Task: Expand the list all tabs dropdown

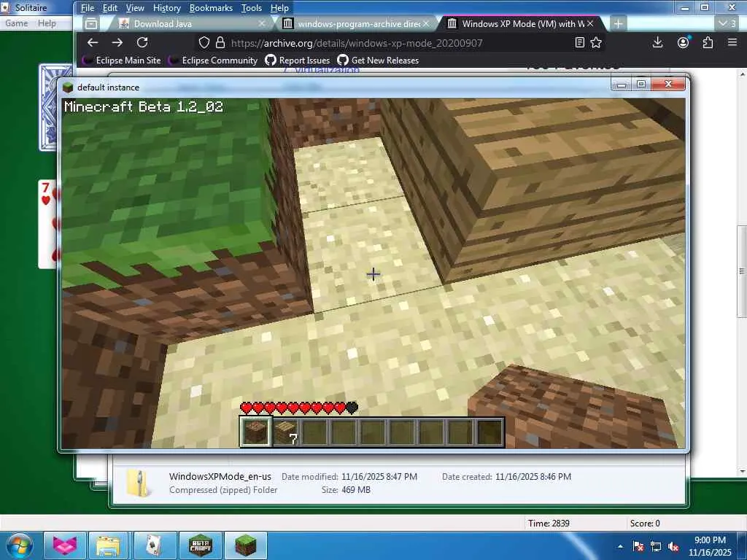Action: [727, 23]
